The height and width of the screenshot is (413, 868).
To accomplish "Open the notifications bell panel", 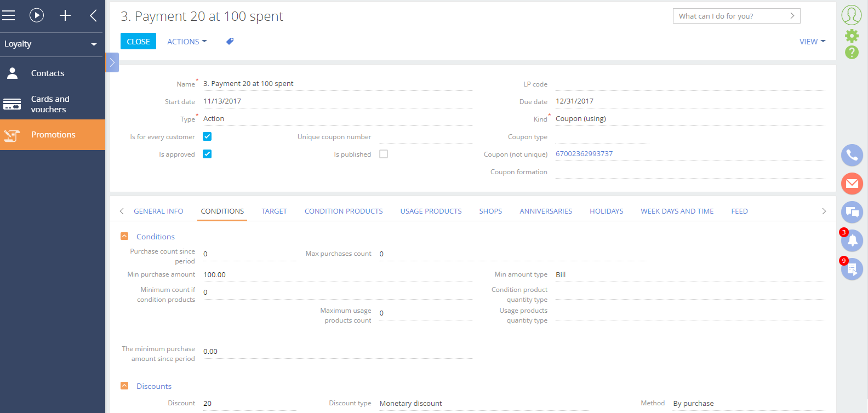I will point(852,240).
